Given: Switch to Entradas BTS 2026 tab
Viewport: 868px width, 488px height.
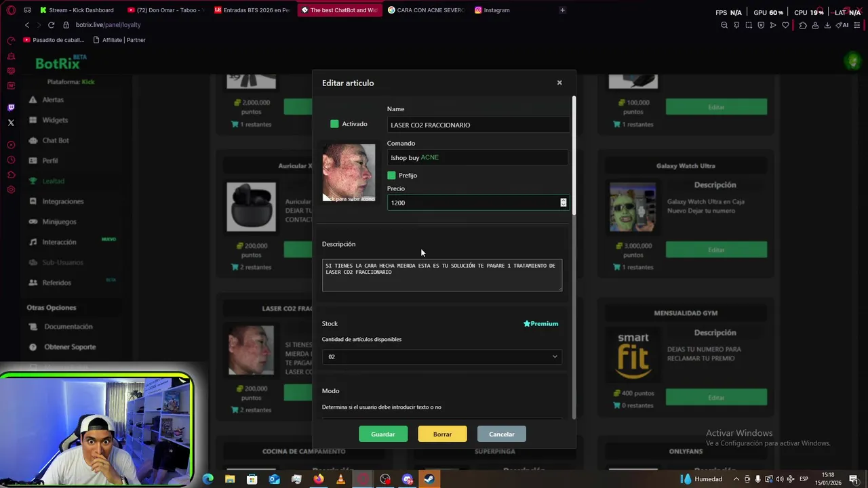Looking at the screenshot, I should point(252,10).
